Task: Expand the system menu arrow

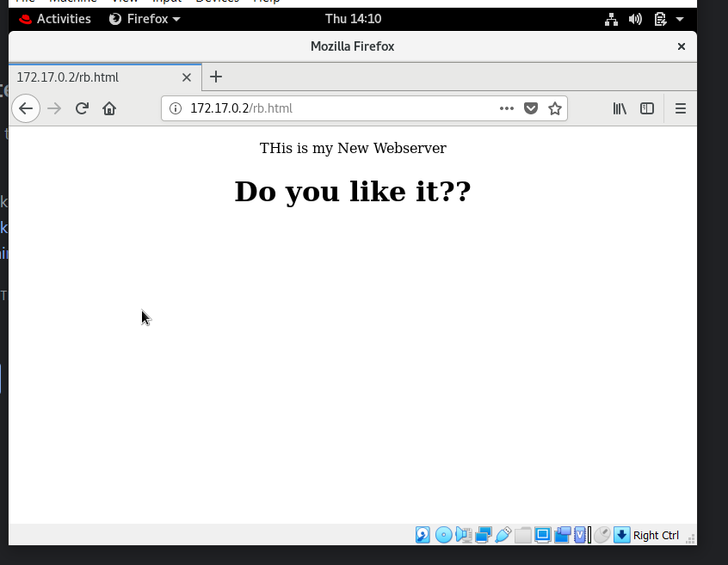Action: click(x=680, y=20)
